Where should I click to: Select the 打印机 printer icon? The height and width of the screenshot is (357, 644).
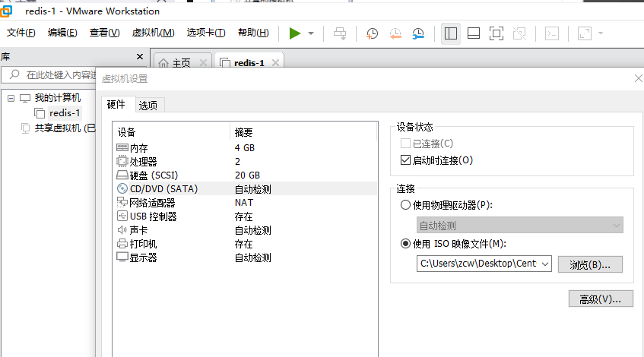[122, 244]
